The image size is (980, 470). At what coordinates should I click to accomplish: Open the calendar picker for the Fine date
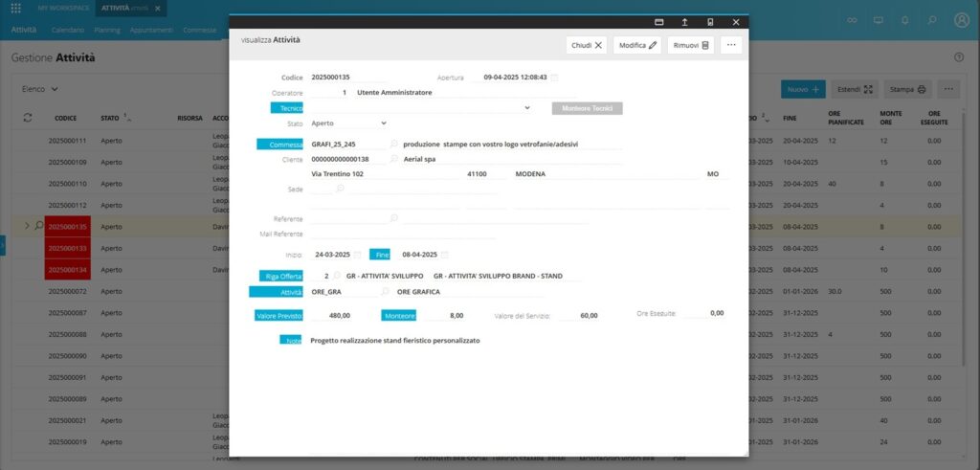click(x=444, y=255)
